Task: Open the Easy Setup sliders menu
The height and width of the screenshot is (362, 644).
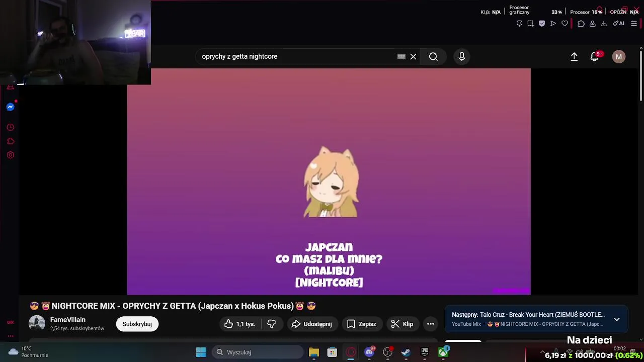Action: 634,24
